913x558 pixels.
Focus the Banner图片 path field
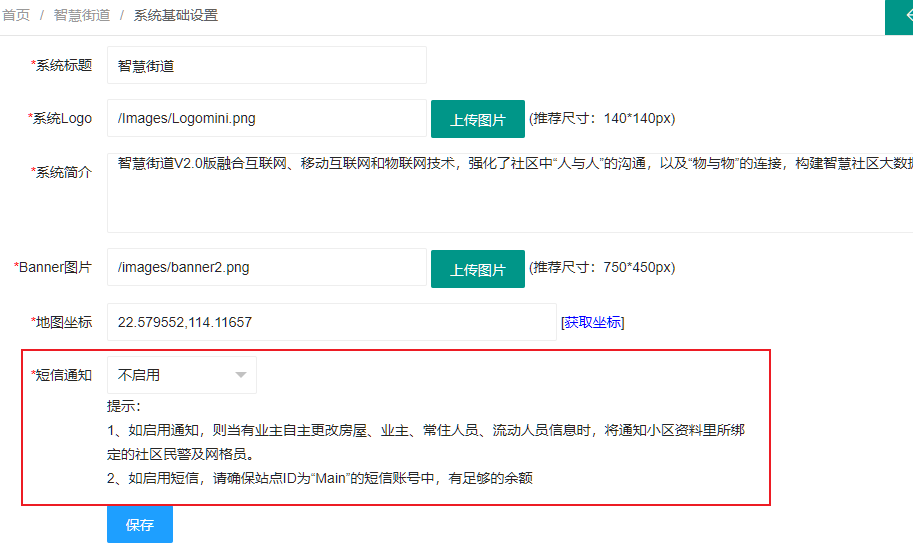266,267
